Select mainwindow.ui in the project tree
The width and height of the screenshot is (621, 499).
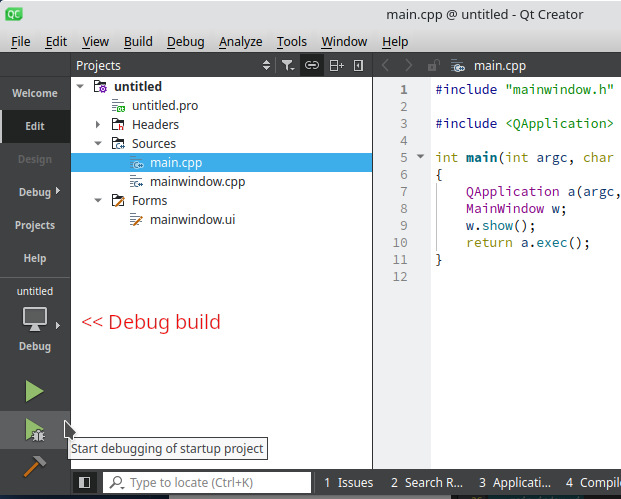point(192,220)
